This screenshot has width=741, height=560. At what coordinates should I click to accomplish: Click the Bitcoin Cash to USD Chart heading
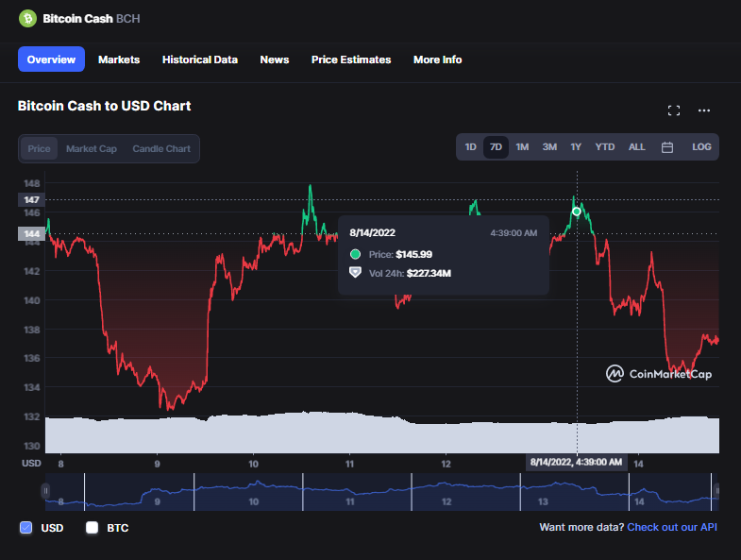[105, 106]
